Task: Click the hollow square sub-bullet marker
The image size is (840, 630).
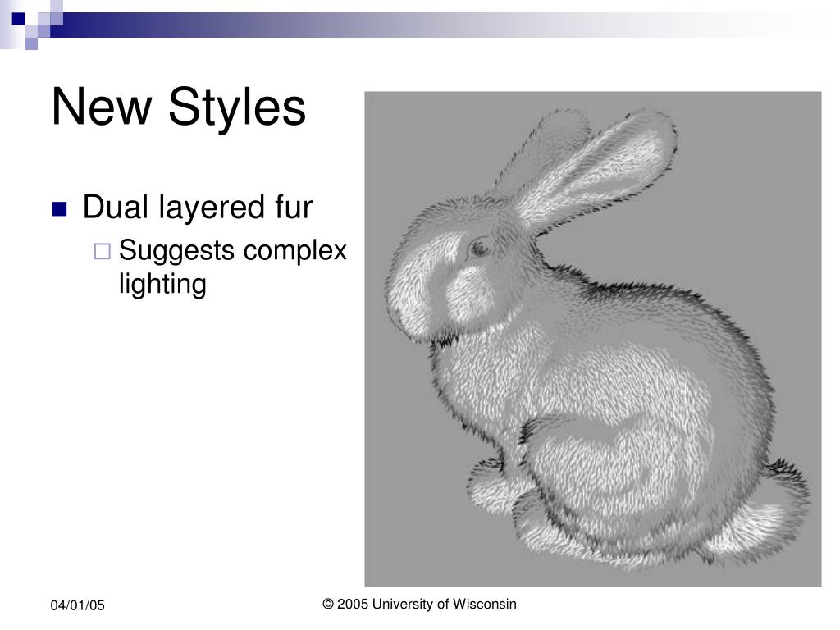Action: pos(103,251)
